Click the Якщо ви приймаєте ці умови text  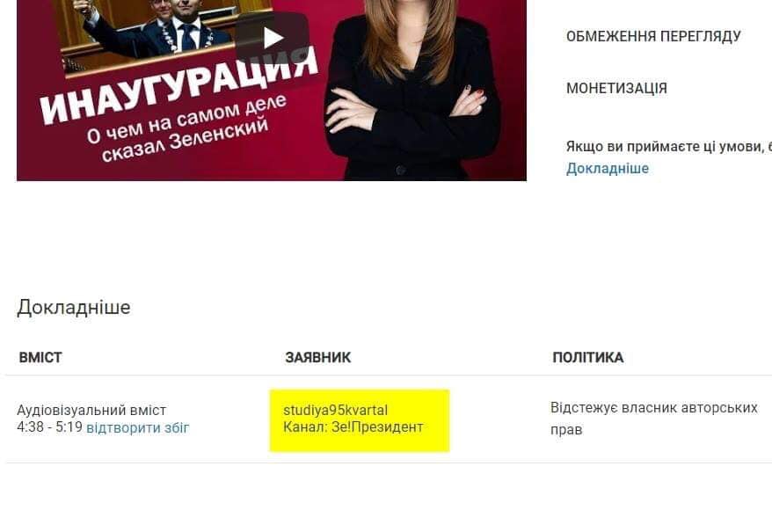click(669, 146)
